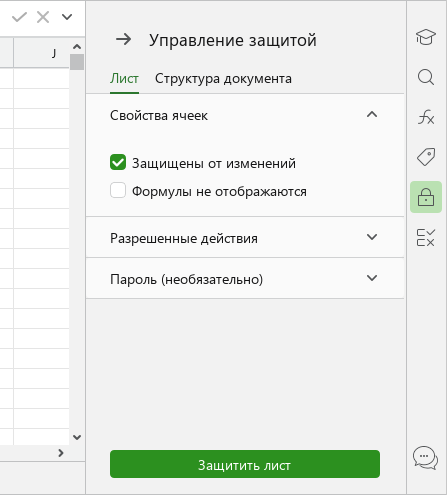Switch to the 'Лист' tab
Screen dimensions: 447x495
tap(124, 79)
